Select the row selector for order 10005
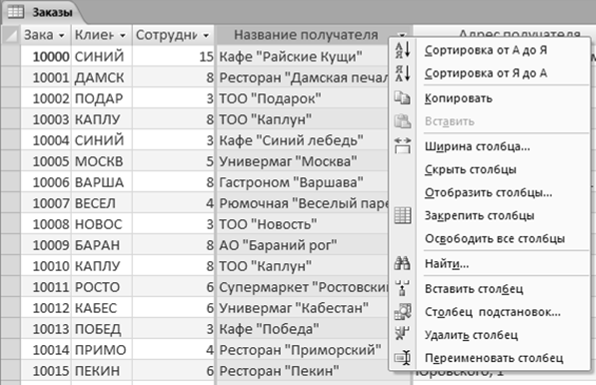596x385 pixels. [11, 161]
